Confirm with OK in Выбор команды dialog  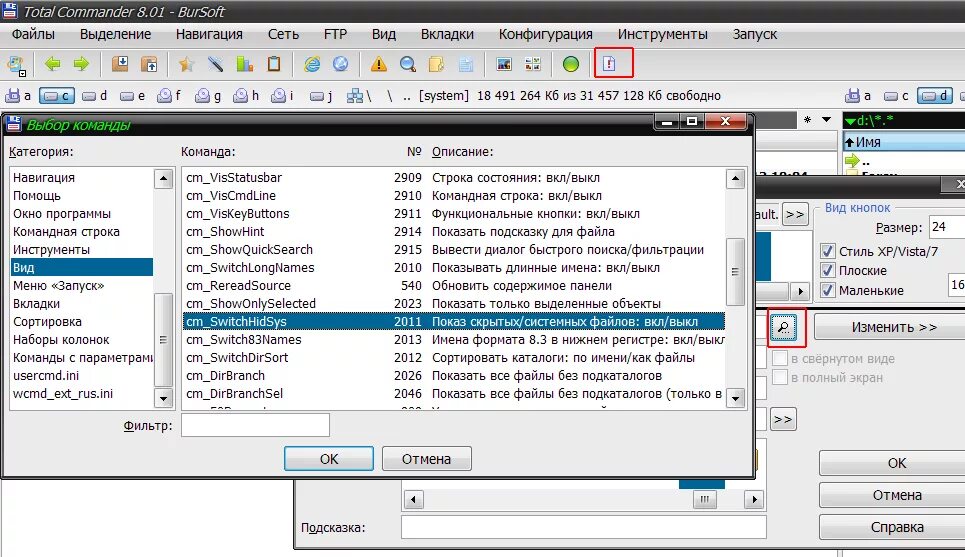(329, 459)
